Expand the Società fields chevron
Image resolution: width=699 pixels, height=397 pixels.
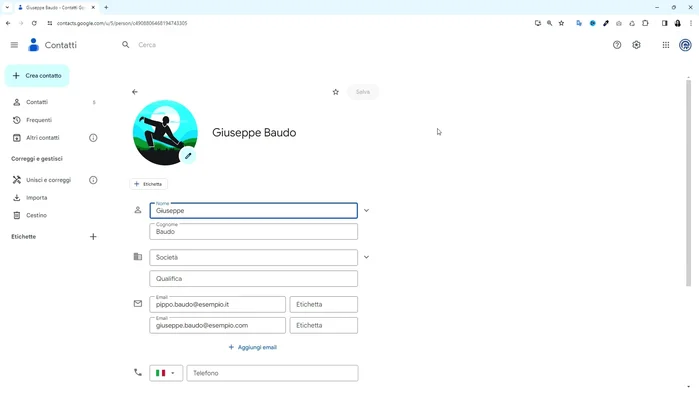point(366,258)
